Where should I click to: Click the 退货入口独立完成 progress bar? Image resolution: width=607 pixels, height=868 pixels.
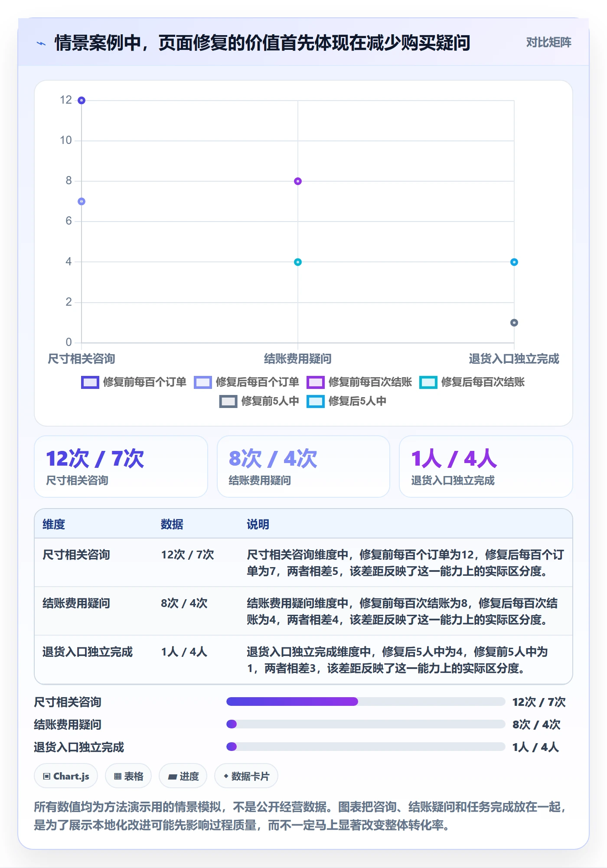366,747
